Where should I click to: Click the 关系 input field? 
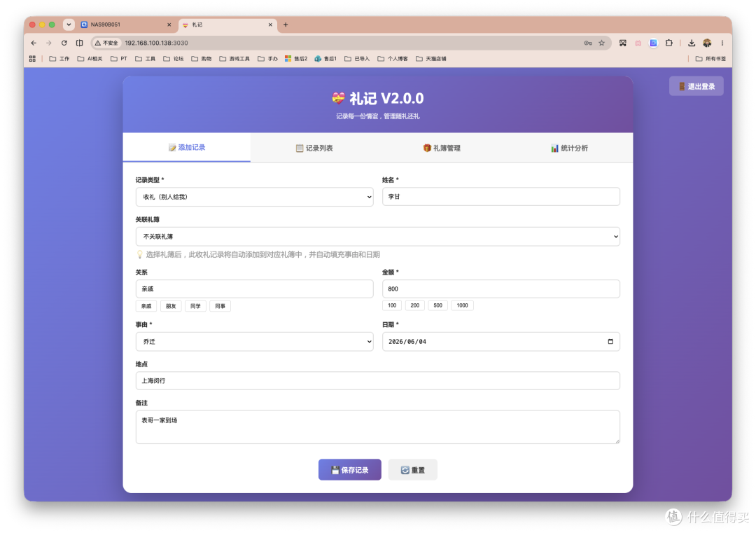tap(255, 289)
